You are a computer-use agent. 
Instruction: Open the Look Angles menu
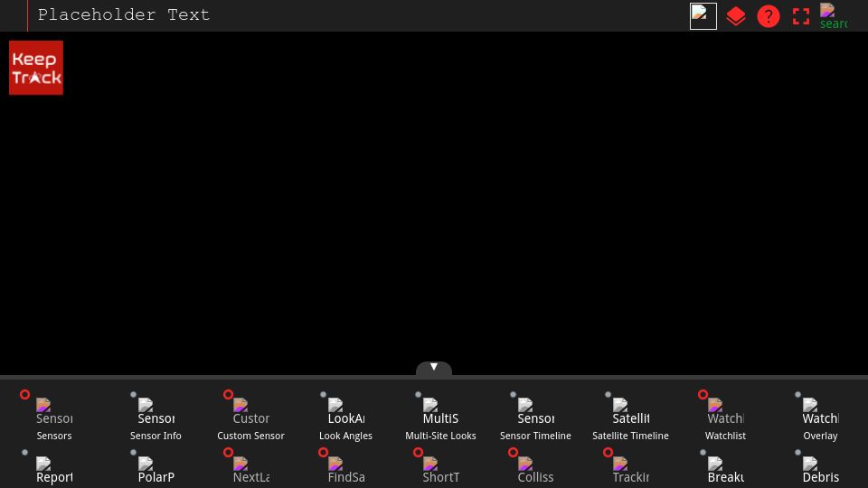click(345, 417)
